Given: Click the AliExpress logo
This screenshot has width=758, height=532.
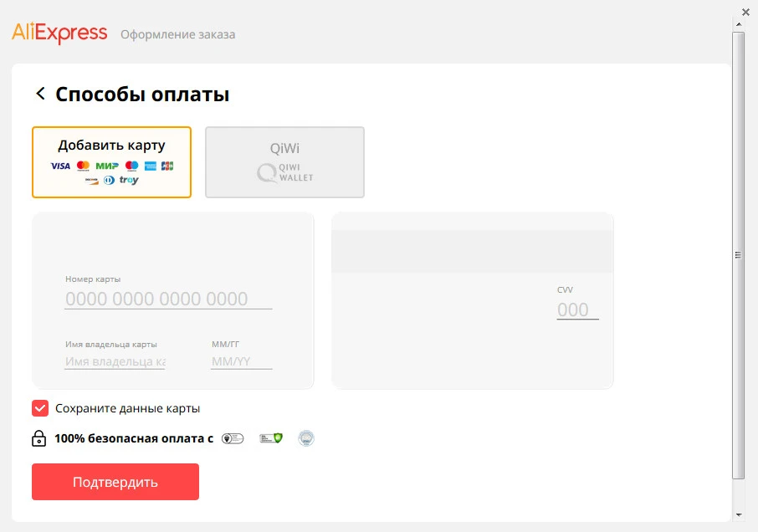Looking at the screenshot, I should 59,33.
